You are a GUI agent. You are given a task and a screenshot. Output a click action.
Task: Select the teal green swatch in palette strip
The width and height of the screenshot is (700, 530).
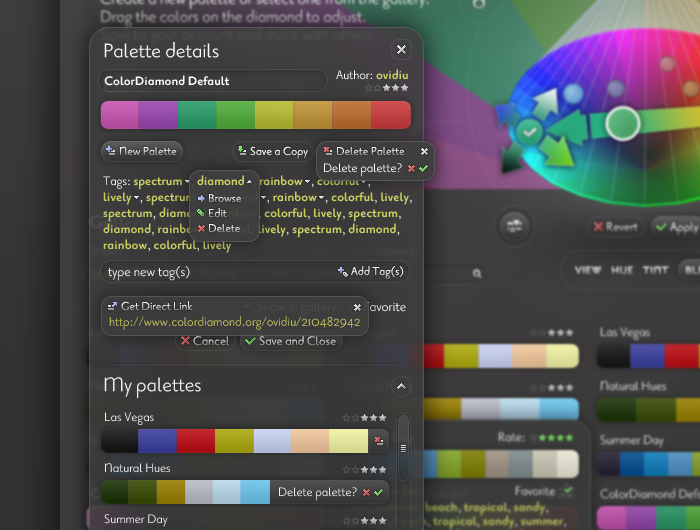[197, 115]
